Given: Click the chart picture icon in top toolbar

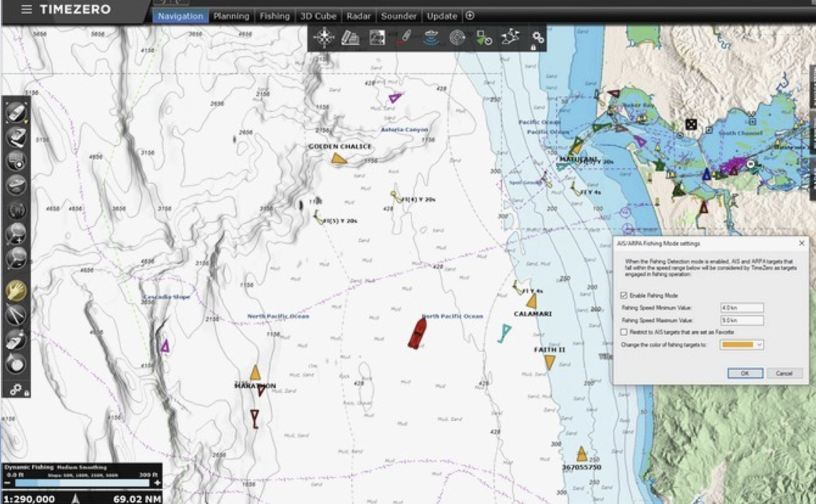Looking at the screenshot, I should click(x=377, y=38).
